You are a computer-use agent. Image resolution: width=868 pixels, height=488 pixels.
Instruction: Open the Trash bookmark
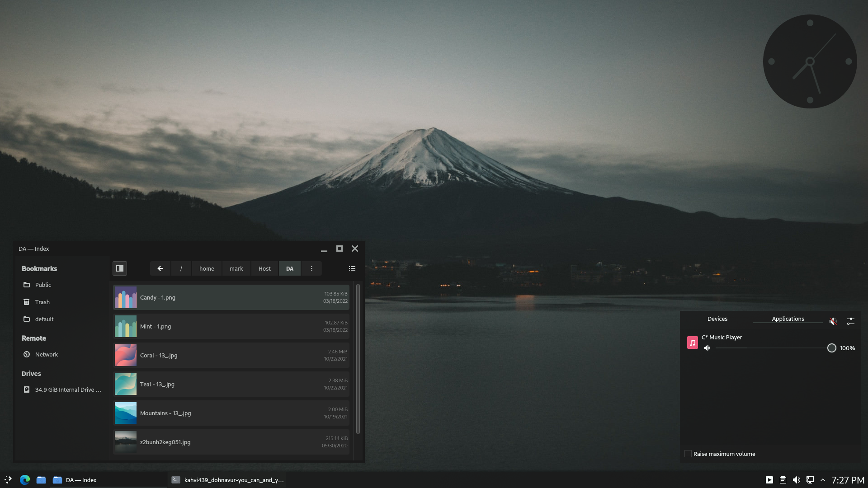[61, 302]
